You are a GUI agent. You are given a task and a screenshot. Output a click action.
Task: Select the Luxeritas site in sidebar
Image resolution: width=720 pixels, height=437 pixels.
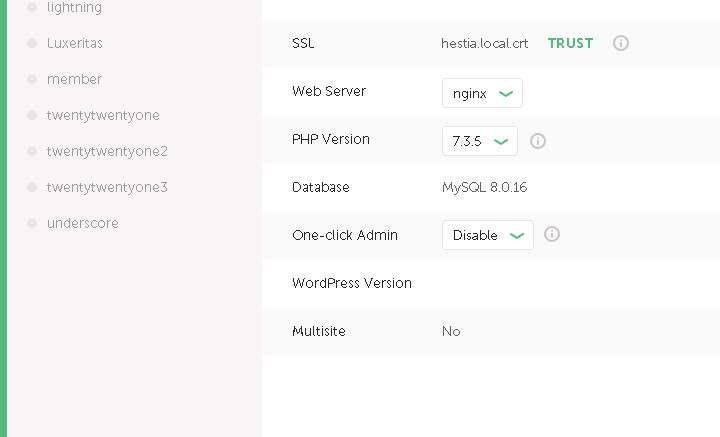click(75, 43)
